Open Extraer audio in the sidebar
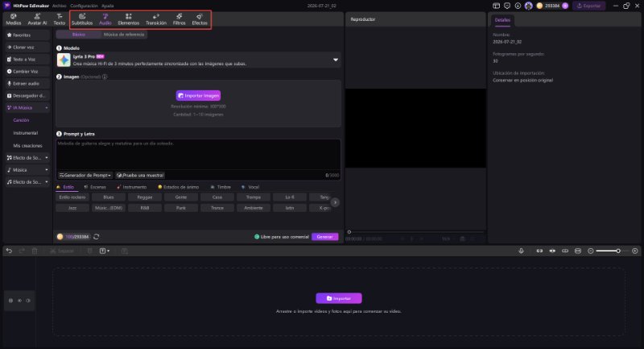Screen dimensions: 644x349 (27, 84)
